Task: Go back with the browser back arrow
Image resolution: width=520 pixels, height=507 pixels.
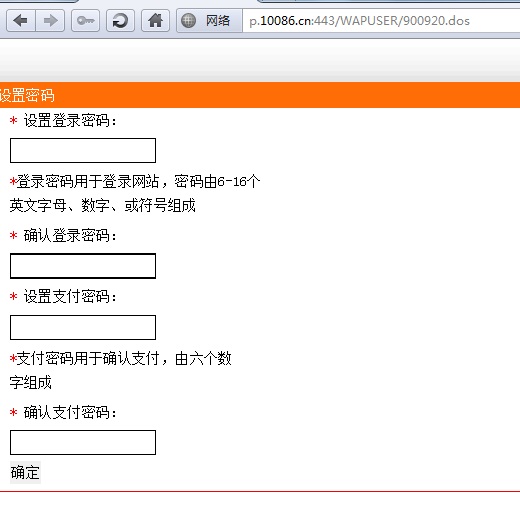Action: tap(21, 21)
